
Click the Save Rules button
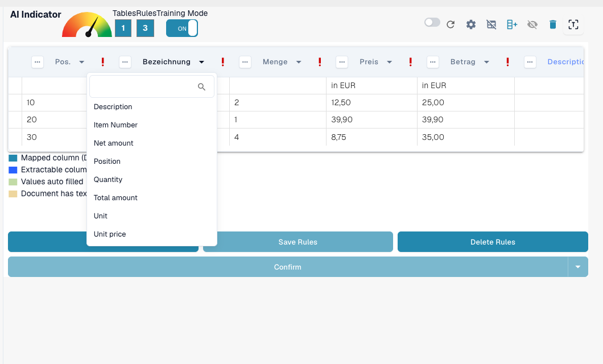298,242
